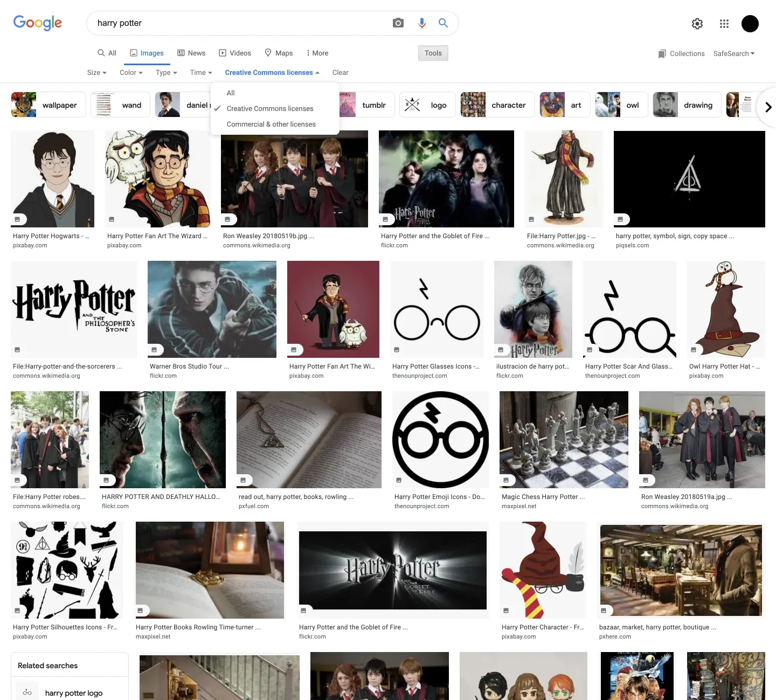
Task: Open harry potter symbol piqsels title link
Action: coord(675,236)
